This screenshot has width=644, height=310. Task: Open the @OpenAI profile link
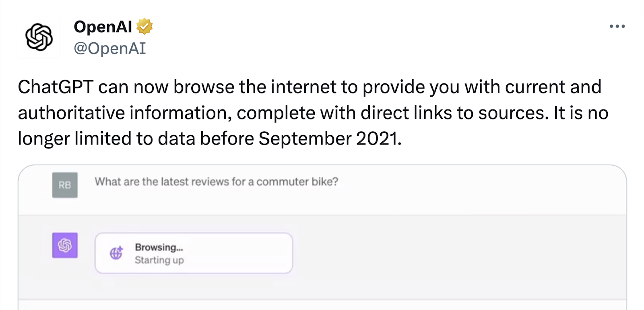(109, 48)
